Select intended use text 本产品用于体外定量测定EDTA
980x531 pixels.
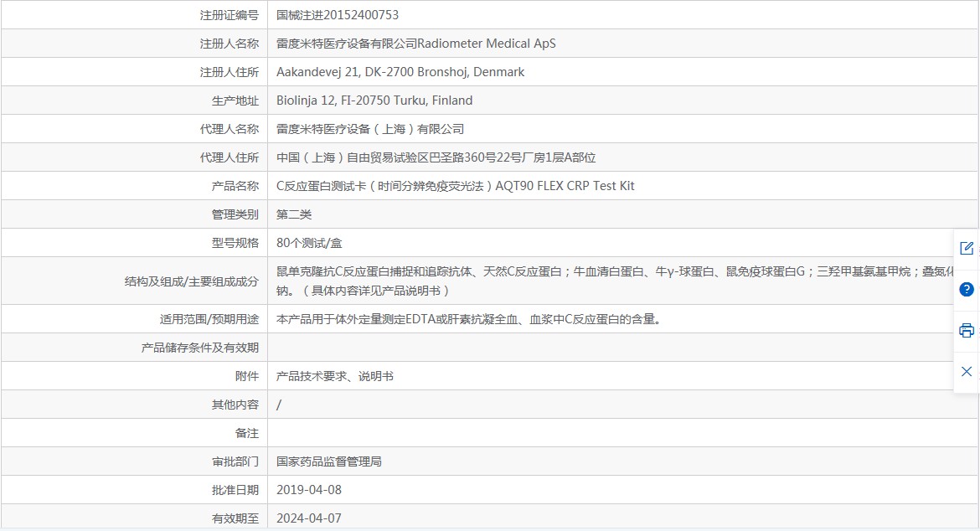pyautogui.click(x=469, y=319)
